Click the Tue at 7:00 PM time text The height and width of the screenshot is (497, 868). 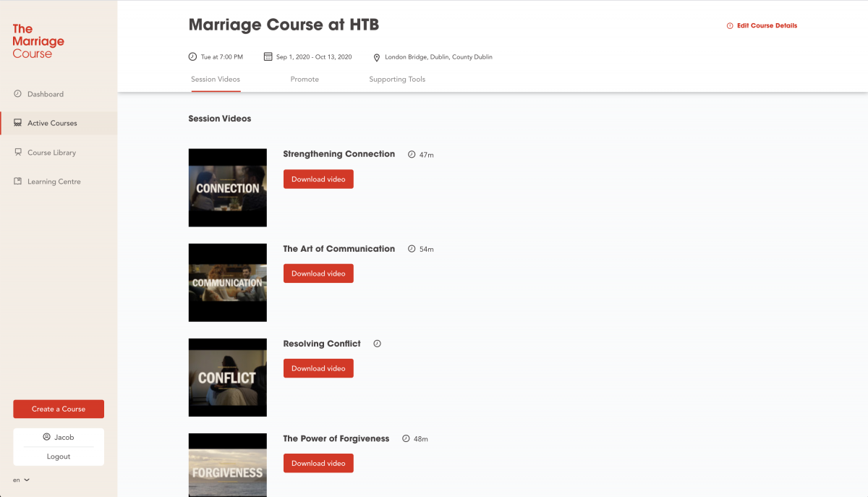pyautogui.click(x=221, y=57)
